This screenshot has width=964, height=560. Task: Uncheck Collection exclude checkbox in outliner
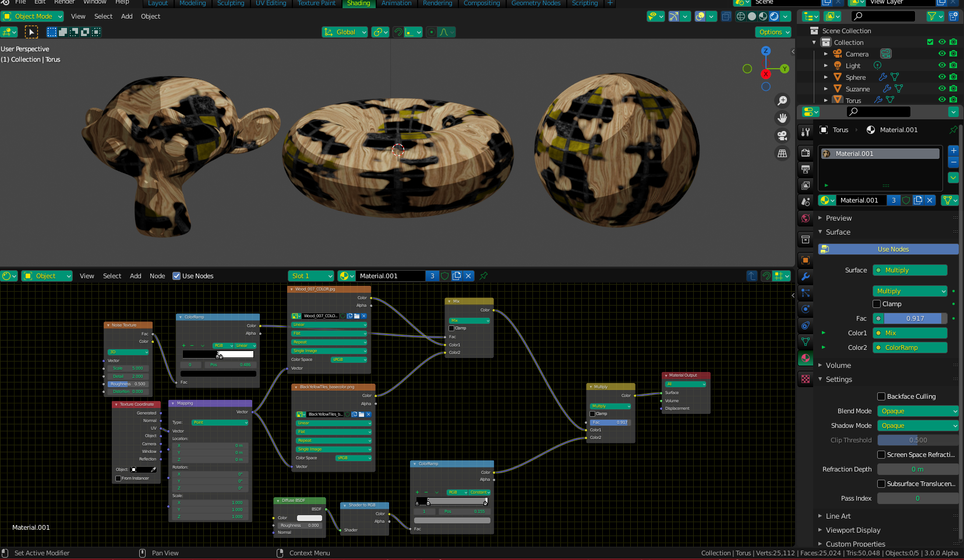(x=930, y=42)
